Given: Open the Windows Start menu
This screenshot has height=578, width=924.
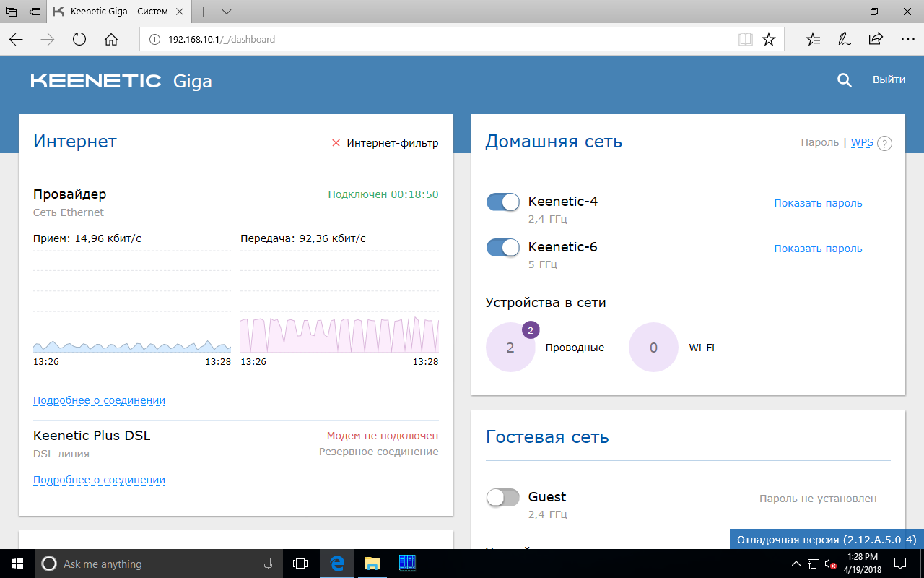Looking at the screenshot, I should (17, 564).
